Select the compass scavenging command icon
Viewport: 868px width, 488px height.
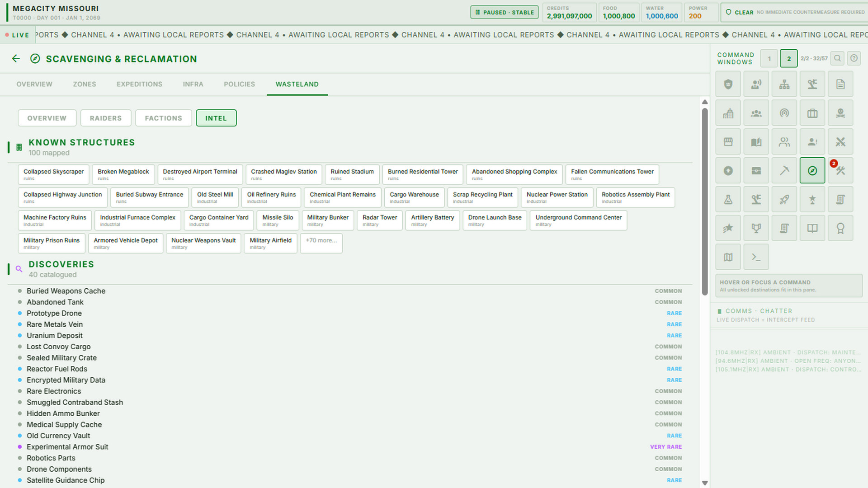(x=812, y=171)
